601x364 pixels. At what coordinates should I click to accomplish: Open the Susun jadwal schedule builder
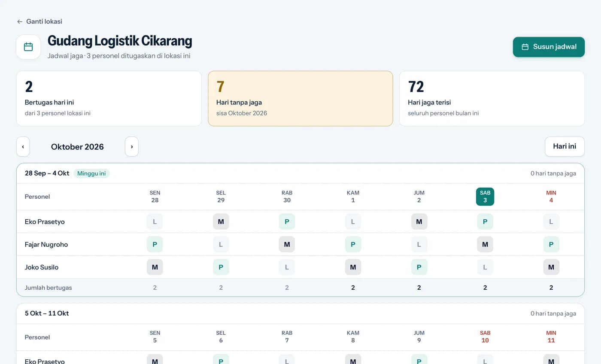[549, 47]
